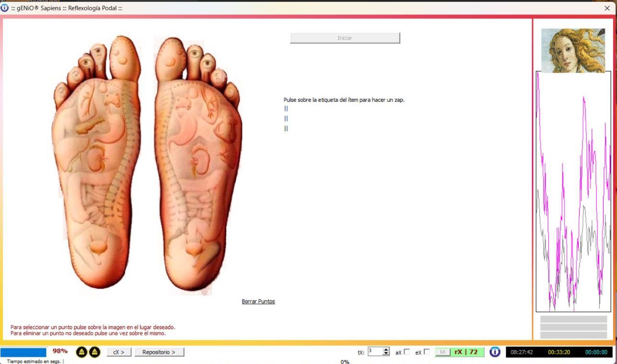This screenshot has height=364, width=617.
Task: Click the right yellow eject icon
Action: (95, 352)
